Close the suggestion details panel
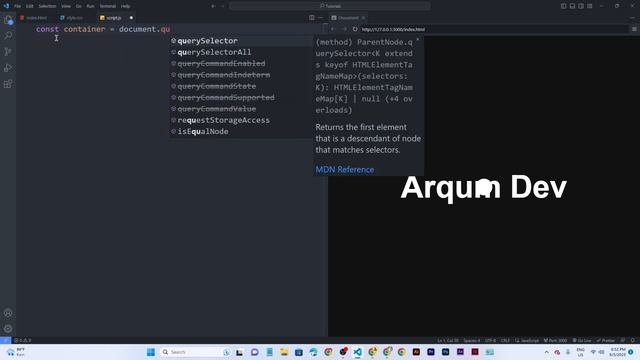 click(418, 40)
